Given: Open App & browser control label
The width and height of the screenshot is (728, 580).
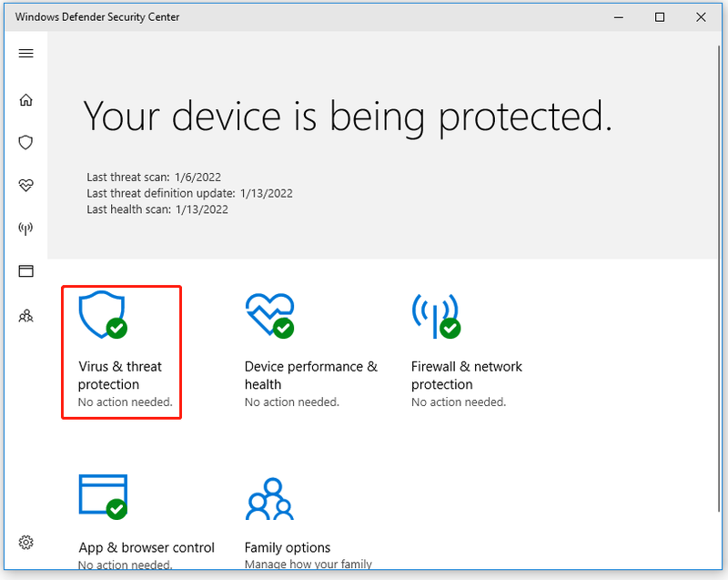Looking at the screenshot, I should pyautogui.click(x=147, y=547).
